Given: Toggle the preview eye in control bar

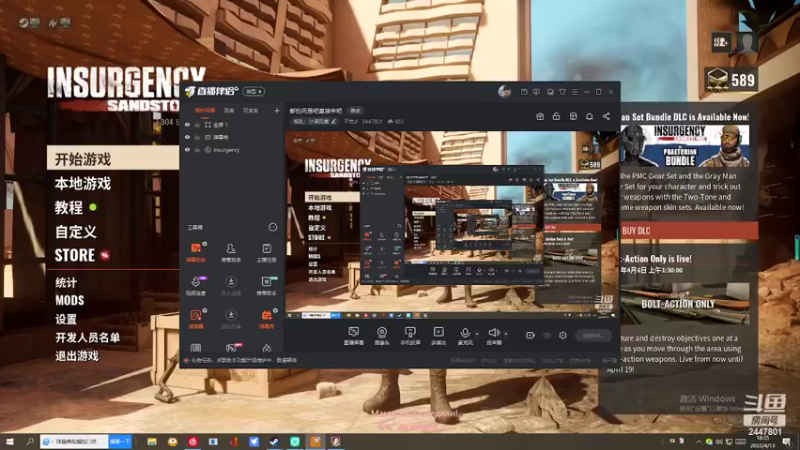Looking at the screenshot, I should pos(547,335).
